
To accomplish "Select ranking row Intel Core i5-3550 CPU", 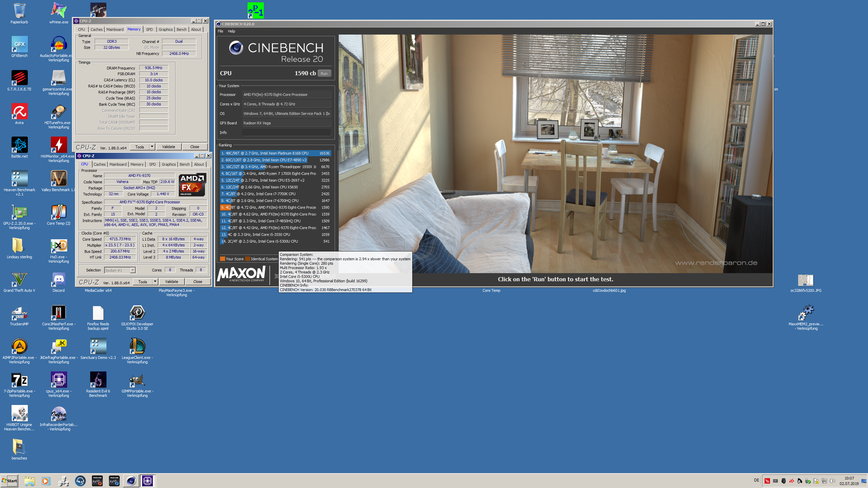I will click(275, 235).
